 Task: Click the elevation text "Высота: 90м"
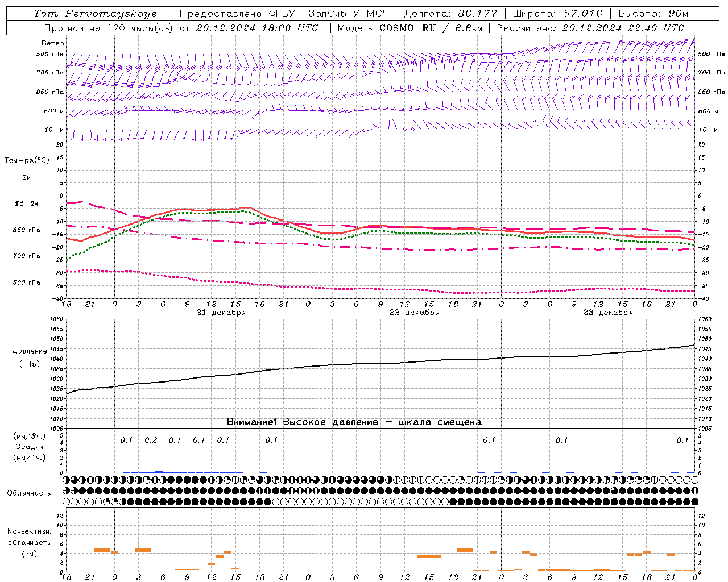(x=653, y=14)
